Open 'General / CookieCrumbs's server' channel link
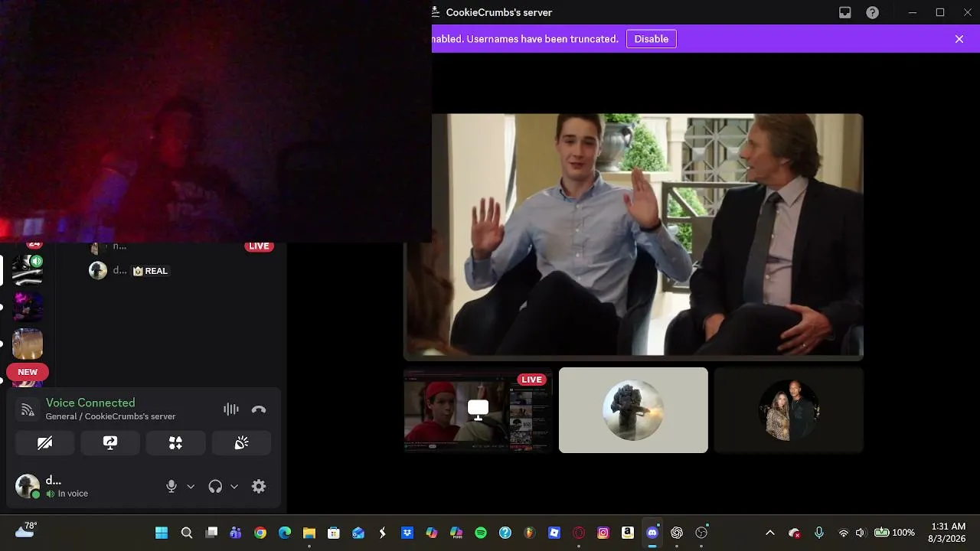Image resolution: width=980 pixels, height=551 pixels. [110, 416]
